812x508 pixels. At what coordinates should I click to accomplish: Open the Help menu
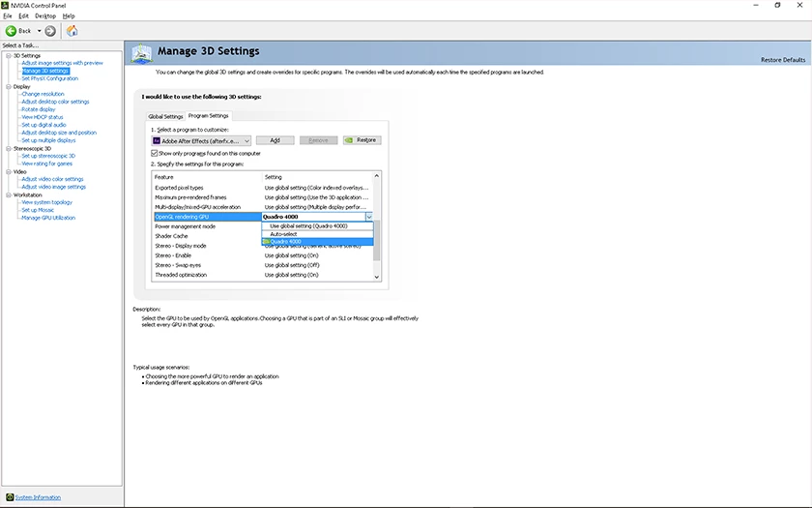point(69,16)
